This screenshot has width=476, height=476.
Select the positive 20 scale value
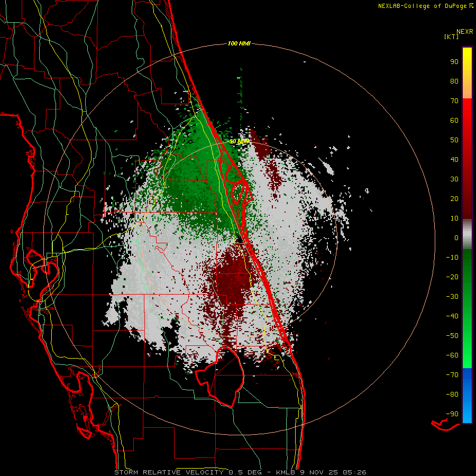tap(454, 198)
